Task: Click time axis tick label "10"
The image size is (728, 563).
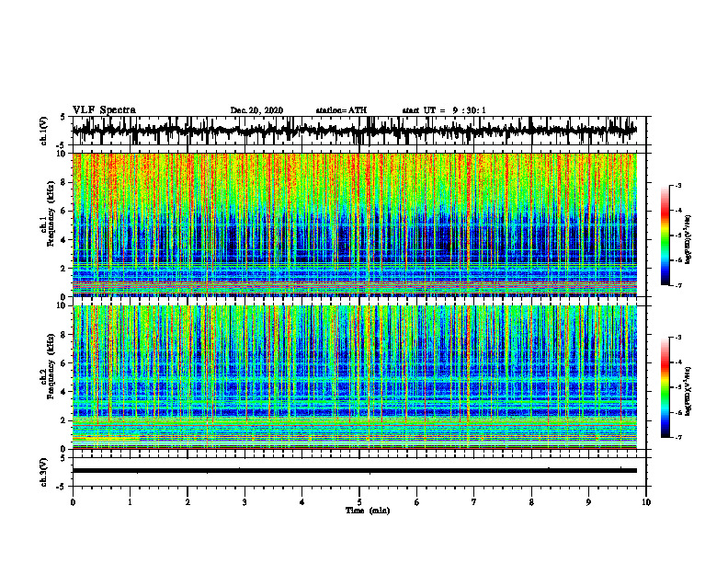Action: tap(646, 502)
